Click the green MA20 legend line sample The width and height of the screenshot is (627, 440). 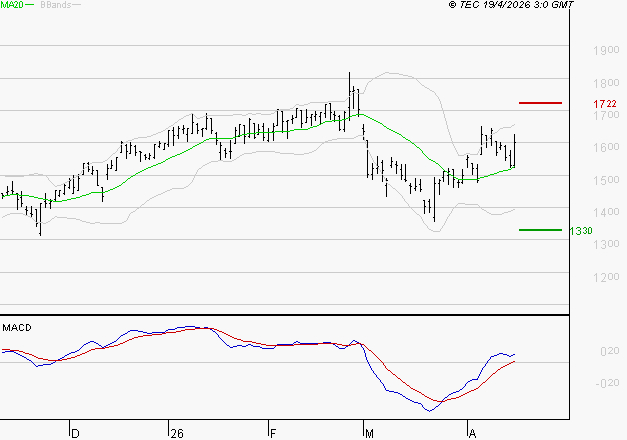pyautogui.click(x=30, y=5)
